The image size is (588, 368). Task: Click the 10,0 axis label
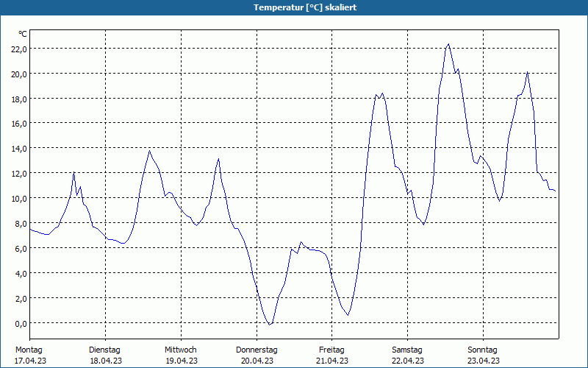[x=19, y=199]
